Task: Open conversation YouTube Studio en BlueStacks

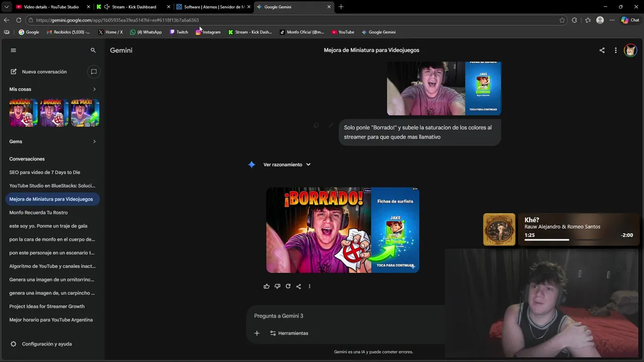Action: tap(52, 186)
